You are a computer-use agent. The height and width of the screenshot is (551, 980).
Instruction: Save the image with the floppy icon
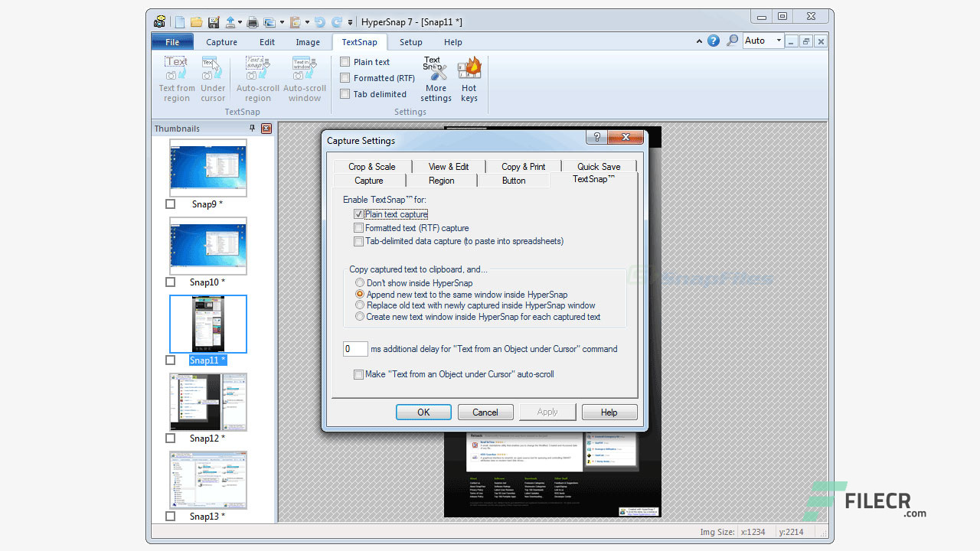214,22
